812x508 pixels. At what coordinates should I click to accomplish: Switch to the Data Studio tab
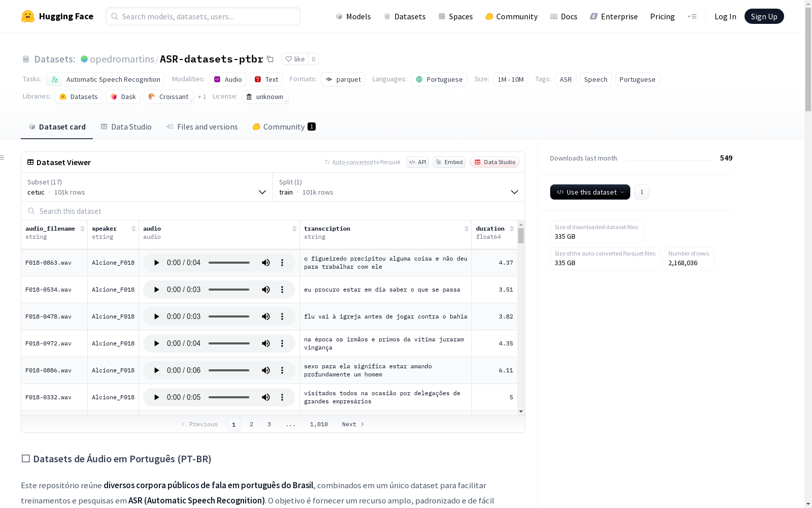click(126, 127)
